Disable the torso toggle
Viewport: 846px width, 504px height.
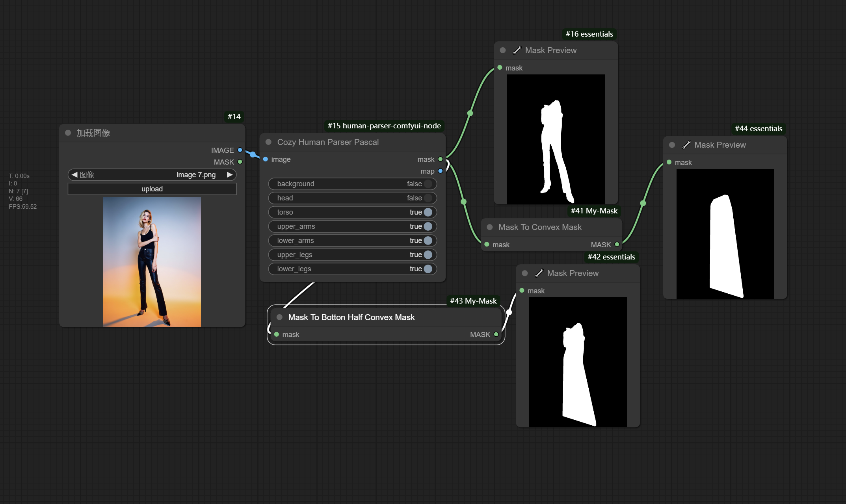click(x=428, y=212)
